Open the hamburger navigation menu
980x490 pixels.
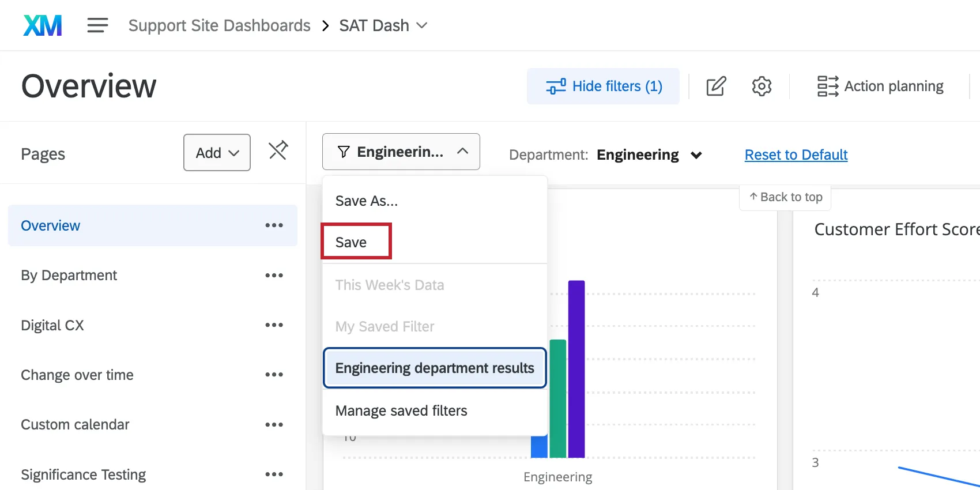pos(97,25)
